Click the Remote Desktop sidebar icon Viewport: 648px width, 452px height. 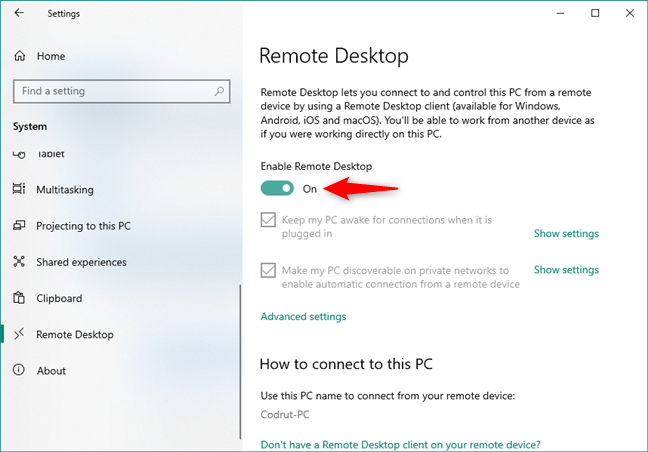coord(19,334)
